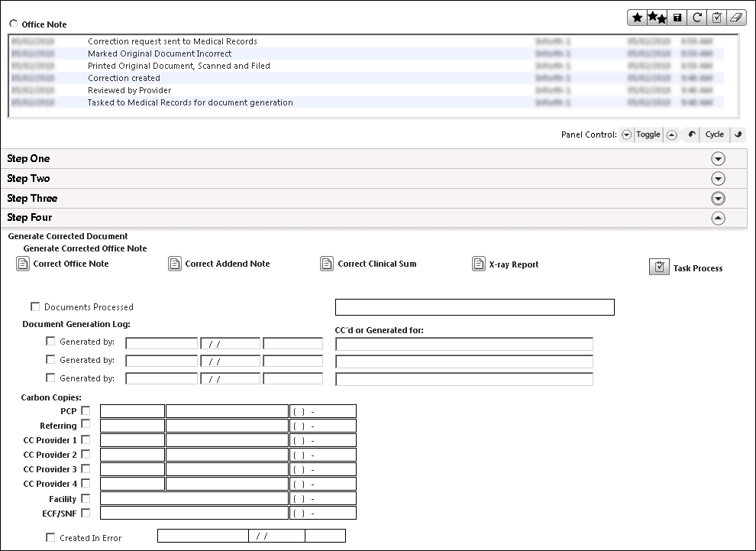Expand the Step One panel arrow
The height and width of the screenshot is (551, 756).
point(718,159)
